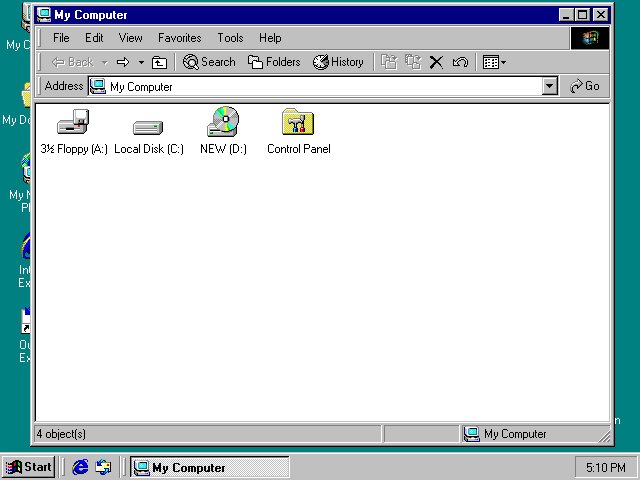
Task: Click the Start button
Action: click(x=28, y=467)
